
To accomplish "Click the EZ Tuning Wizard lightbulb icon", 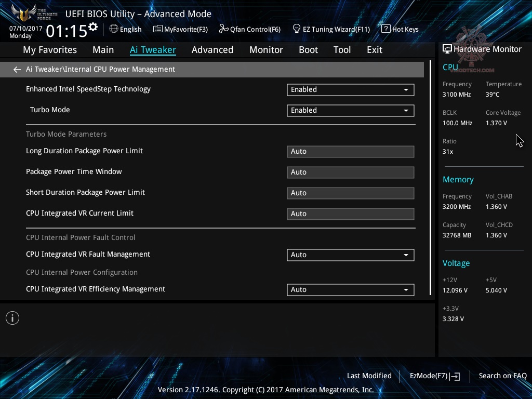I will (297, 29).
